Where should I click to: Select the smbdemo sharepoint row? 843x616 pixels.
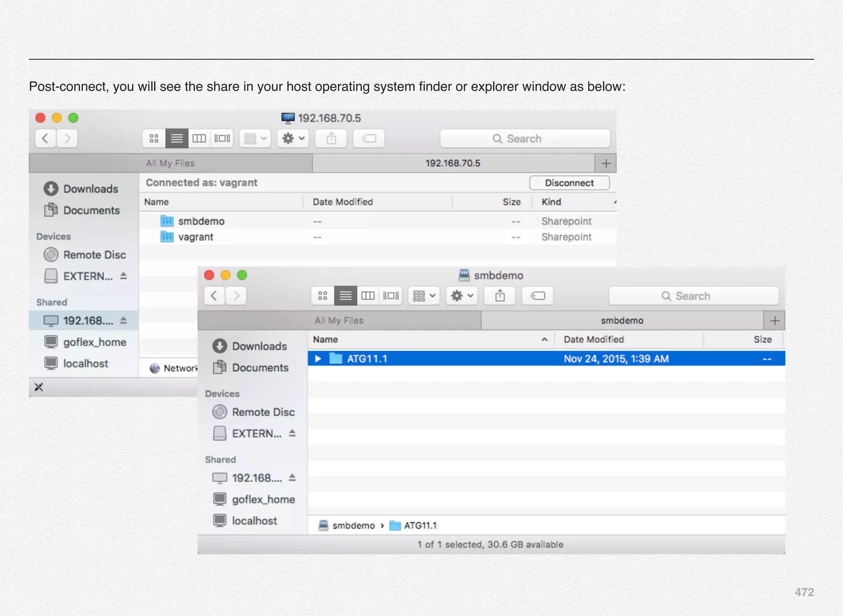click(x=378, y=221)
